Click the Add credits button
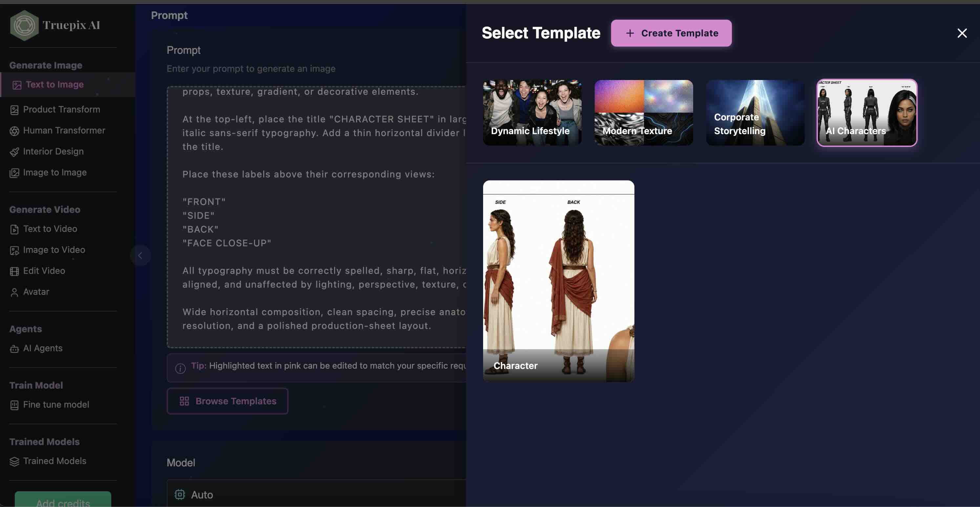The image size is (980, 507). 63,499
